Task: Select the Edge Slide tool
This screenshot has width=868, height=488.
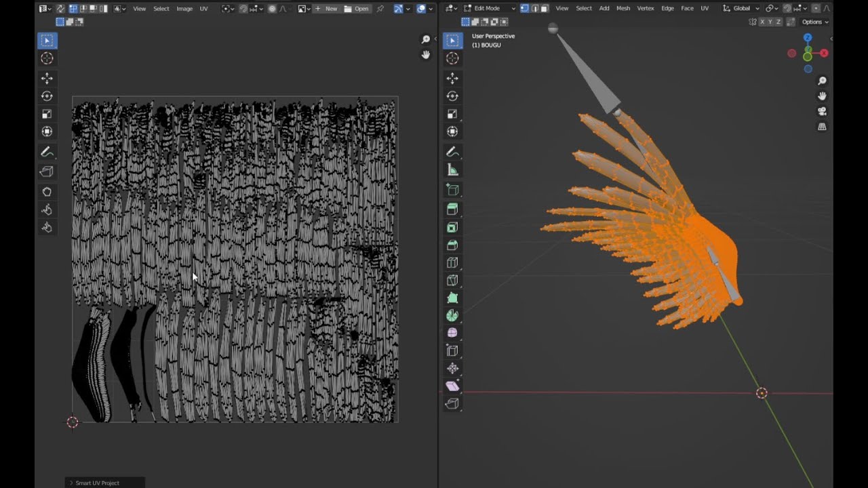Action: click(x=452, y=350)
